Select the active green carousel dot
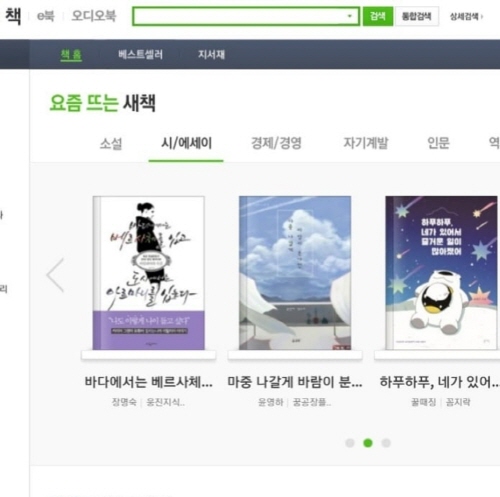The width and height of the screenshot is (500, 497). click(x=368, y=443)
